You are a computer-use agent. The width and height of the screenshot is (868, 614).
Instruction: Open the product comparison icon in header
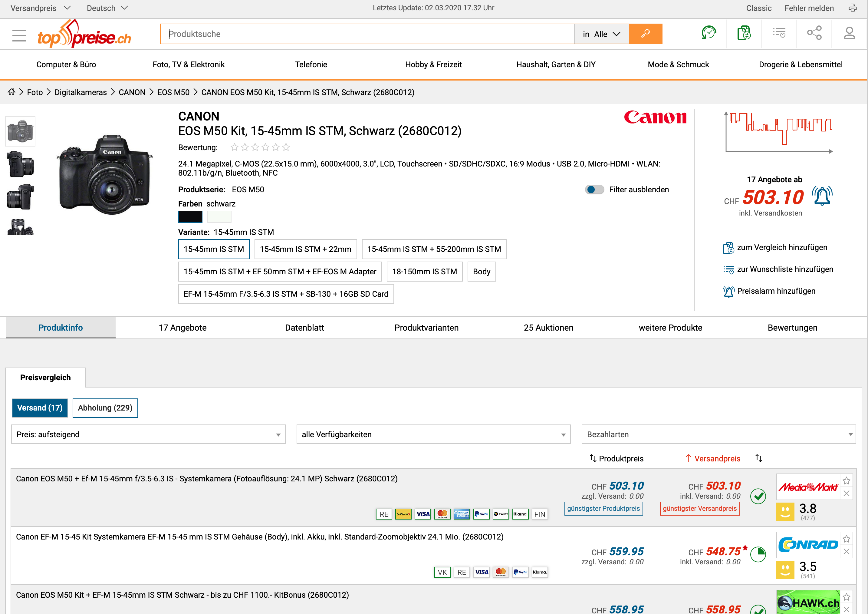pyautogui.click(x=744, y=33)
